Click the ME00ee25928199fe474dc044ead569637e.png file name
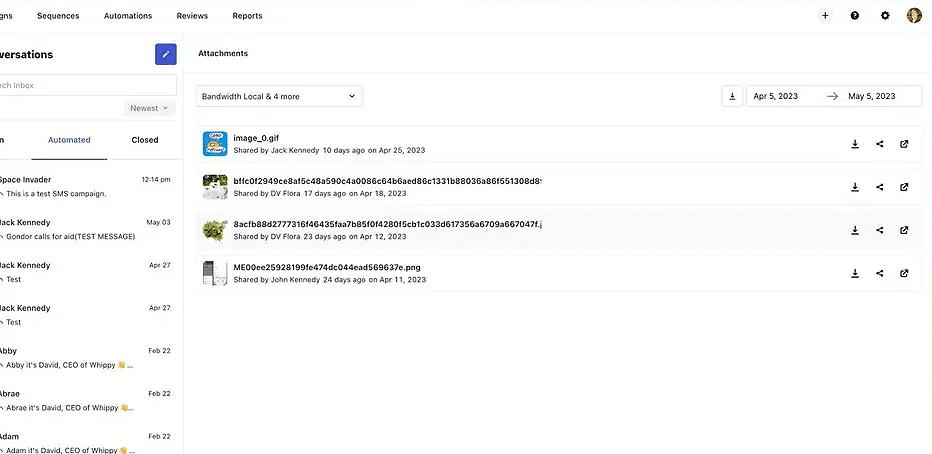This screenshot has width=932, height=454. point(327,267)
